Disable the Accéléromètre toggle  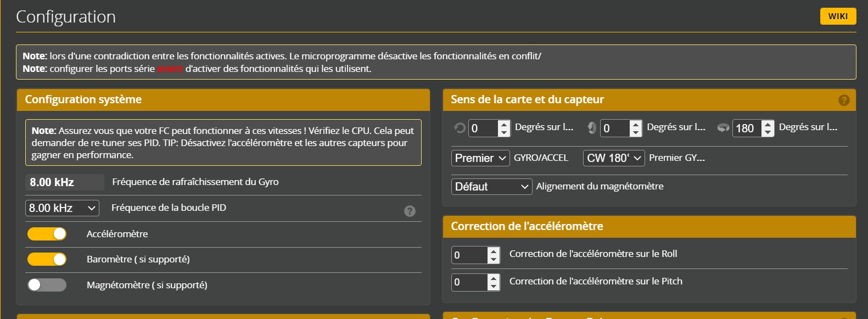click(x=47, y=234)
